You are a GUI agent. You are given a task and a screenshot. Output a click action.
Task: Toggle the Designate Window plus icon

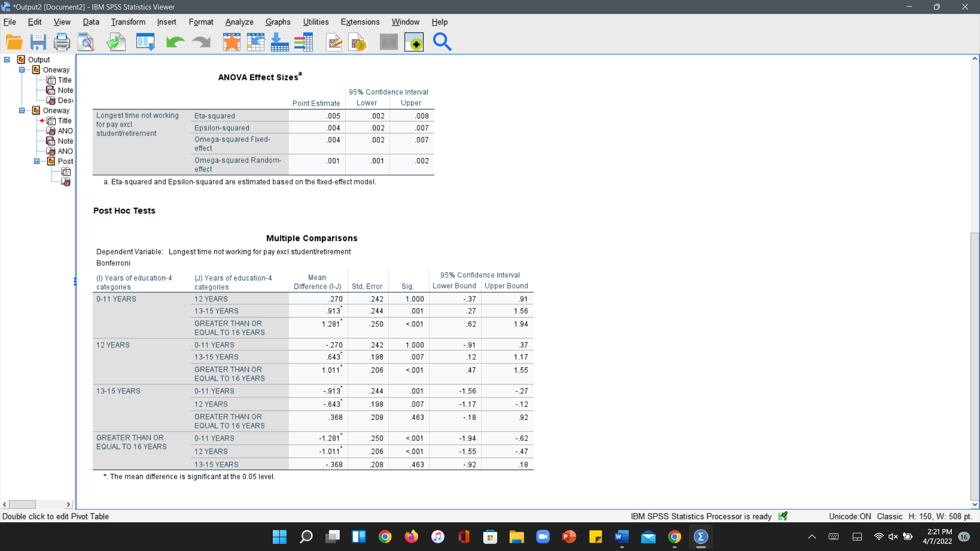pyautogui.click(x=414, y=42)
